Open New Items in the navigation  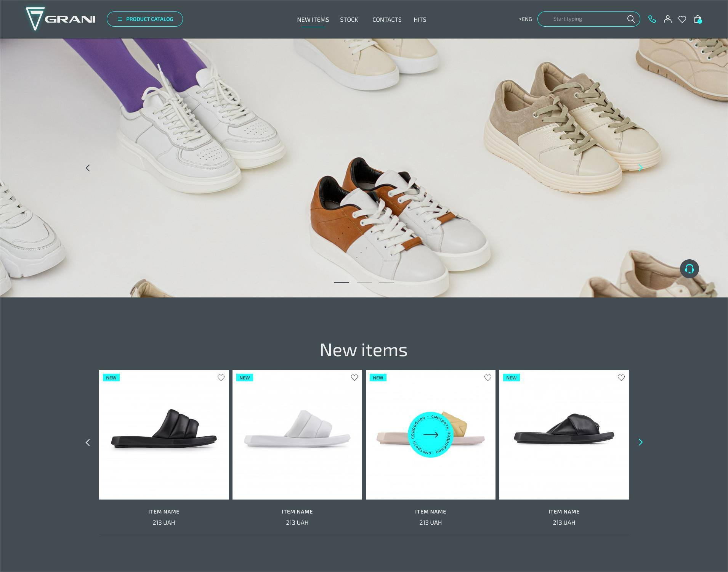pyautogui.click(x=313, y=19)
